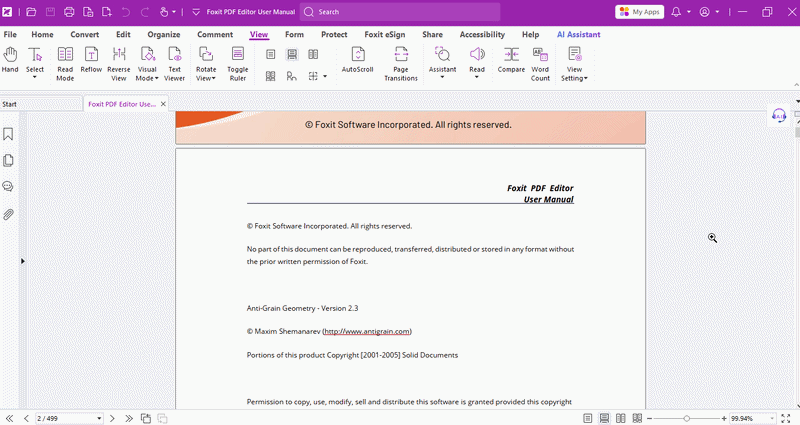Viewport: 800px width, 425px height.
Task: Enter full screen mode
Action: (x=786, y=418)
